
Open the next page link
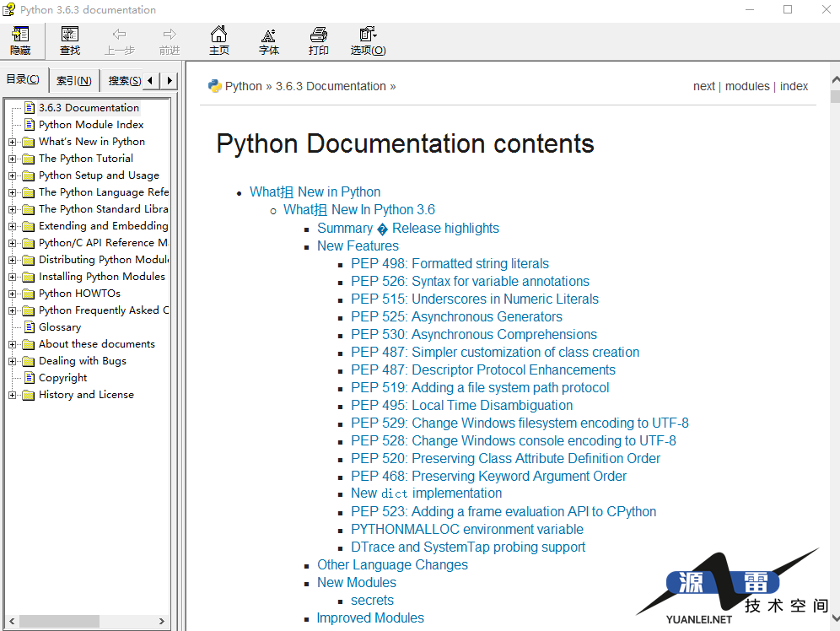[x=704, y=86]
